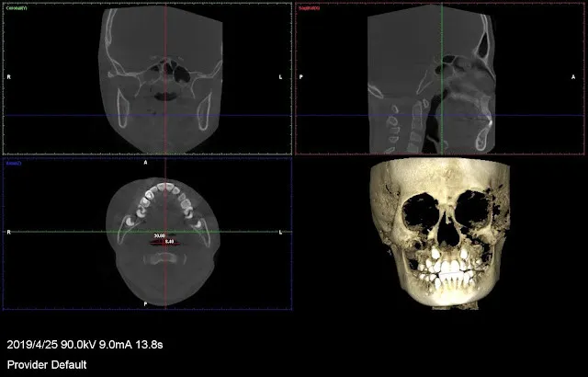Click the sagittal skull slice image
This screenshot has width=588, height=377.
(x=431, y=79)
